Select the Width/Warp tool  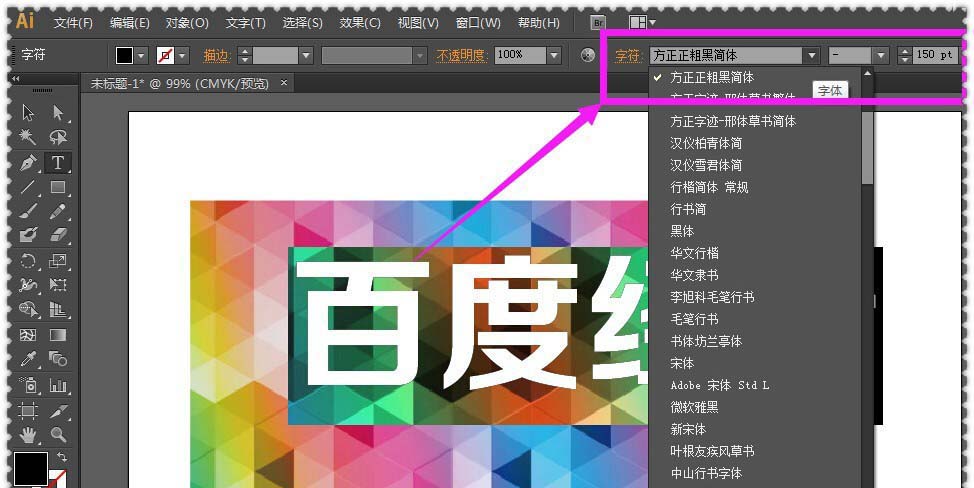(28, 285)
